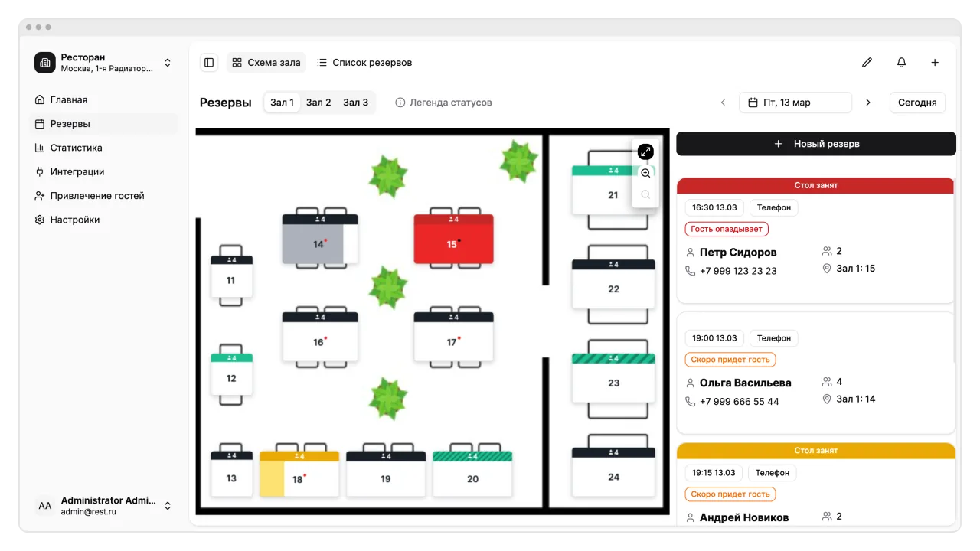980x551 pixels.
Task: Click time chip 19:15 13.03
Action: (714, 473)
